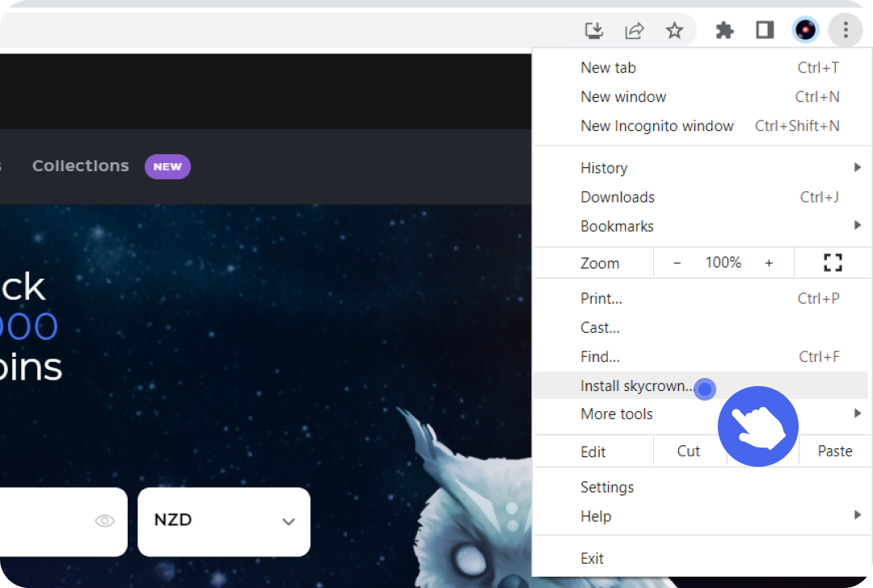Click the three-dot Chrome menu button
Screen dimensions: 873x588
click(846, 30)
